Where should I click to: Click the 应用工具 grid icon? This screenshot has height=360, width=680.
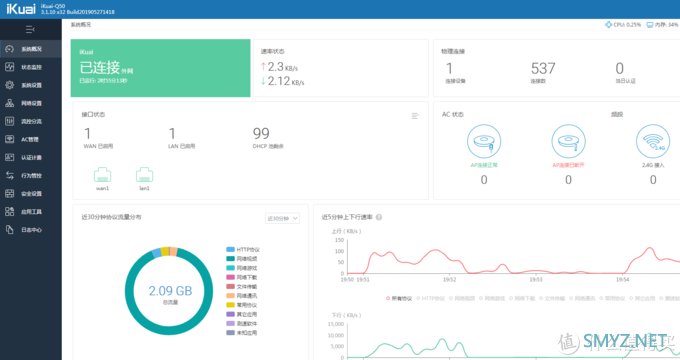click(10, 212)
